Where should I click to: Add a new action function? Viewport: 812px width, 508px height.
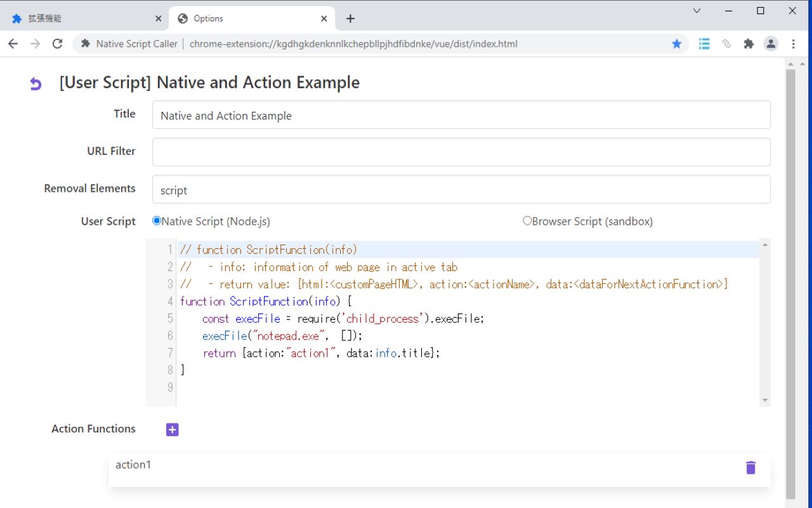[x=172, y=430]
